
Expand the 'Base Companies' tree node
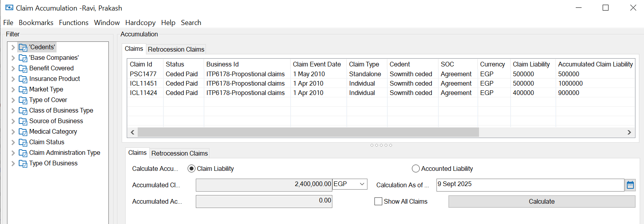tap(13, 58)
